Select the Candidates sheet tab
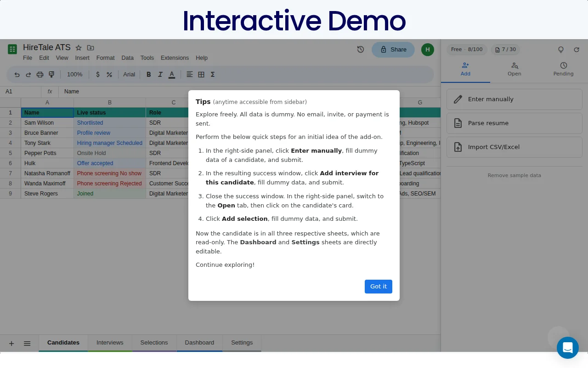This screenshot has width=588, height=368. tap(63, 343)
